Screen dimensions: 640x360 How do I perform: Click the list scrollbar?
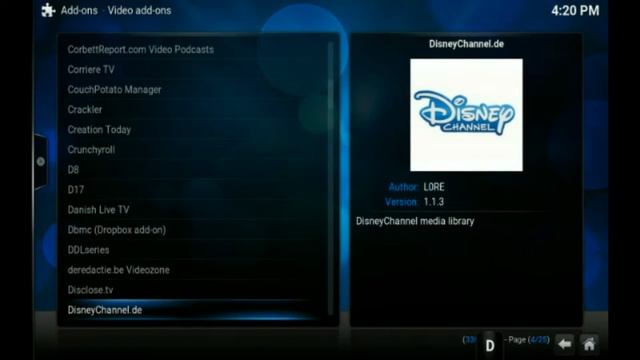[x=331, y=179]
